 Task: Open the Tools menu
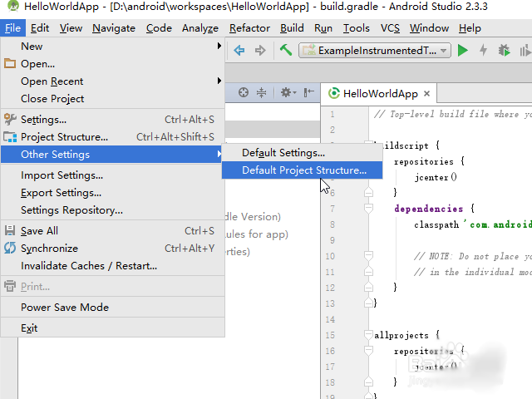click(357, 28)
